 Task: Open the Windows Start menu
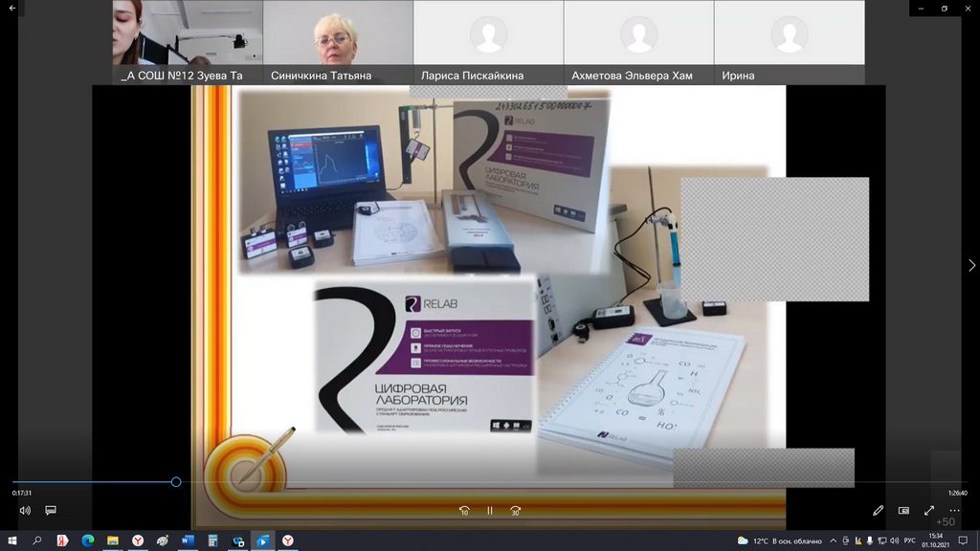[x=11, y=540]
